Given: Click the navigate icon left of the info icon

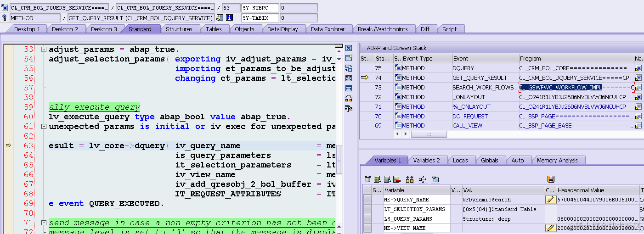Looking at the screenshot, I should click(220, 17).
